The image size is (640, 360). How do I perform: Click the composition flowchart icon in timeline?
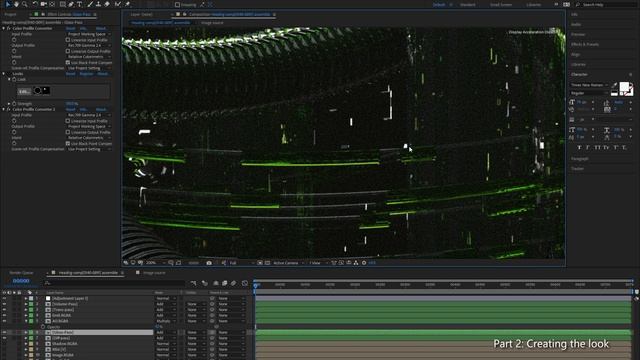[x=193, y=283]
